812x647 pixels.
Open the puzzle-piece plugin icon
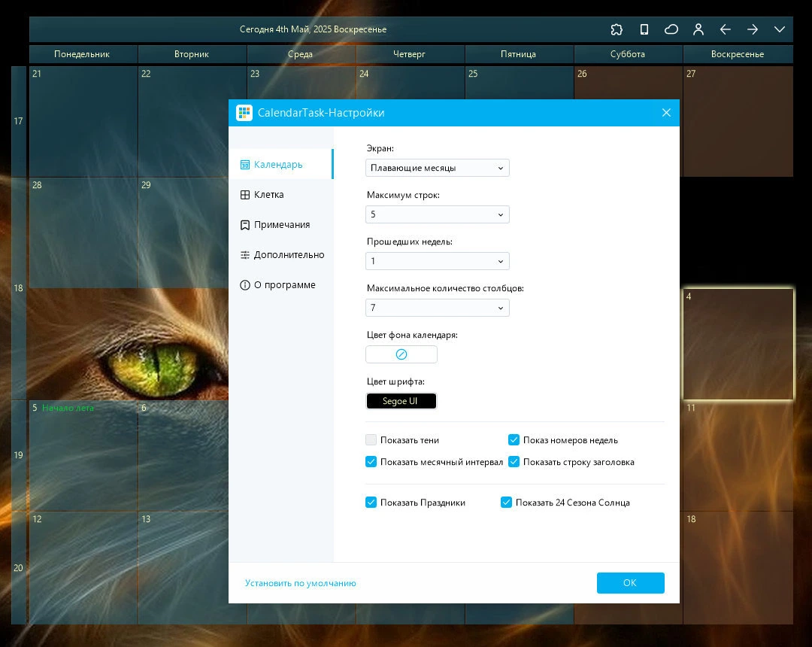[617, 29]
